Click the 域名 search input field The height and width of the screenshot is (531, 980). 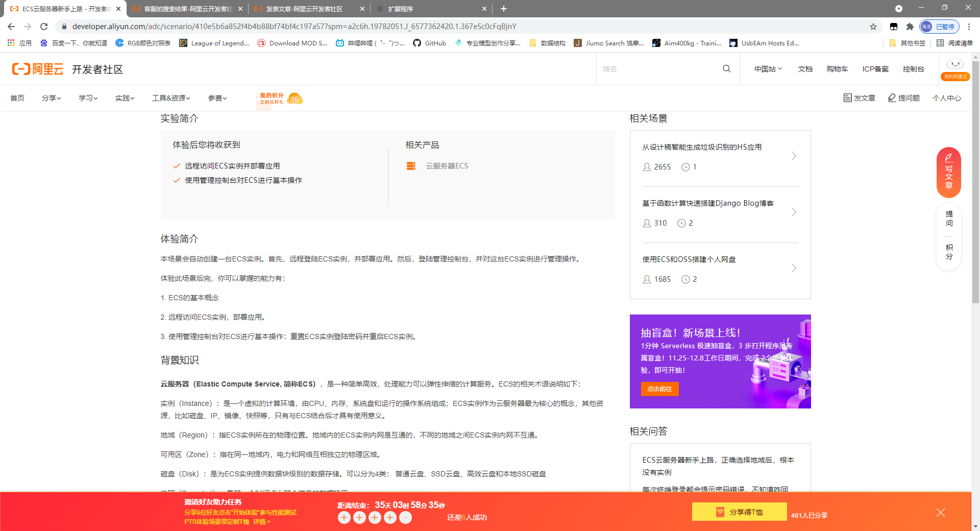[658, 69]
